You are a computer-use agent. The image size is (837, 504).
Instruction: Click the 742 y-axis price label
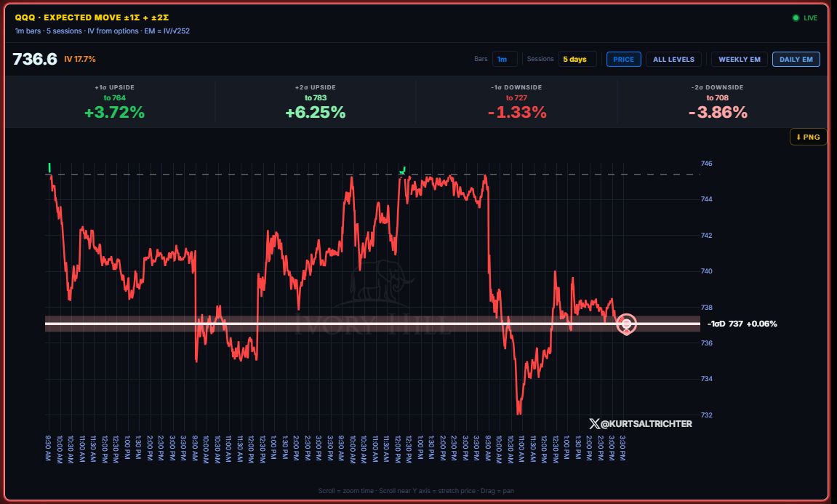(x=706, y=236)
